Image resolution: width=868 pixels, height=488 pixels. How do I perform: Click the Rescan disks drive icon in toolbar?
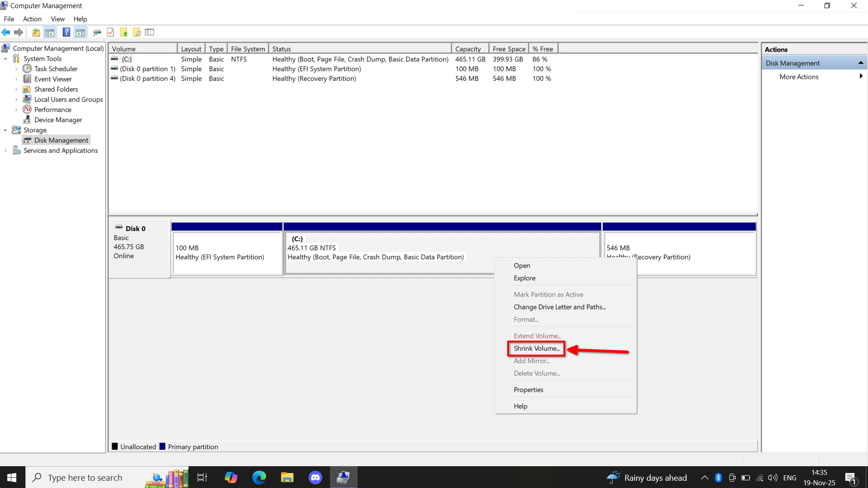point(97,32)
